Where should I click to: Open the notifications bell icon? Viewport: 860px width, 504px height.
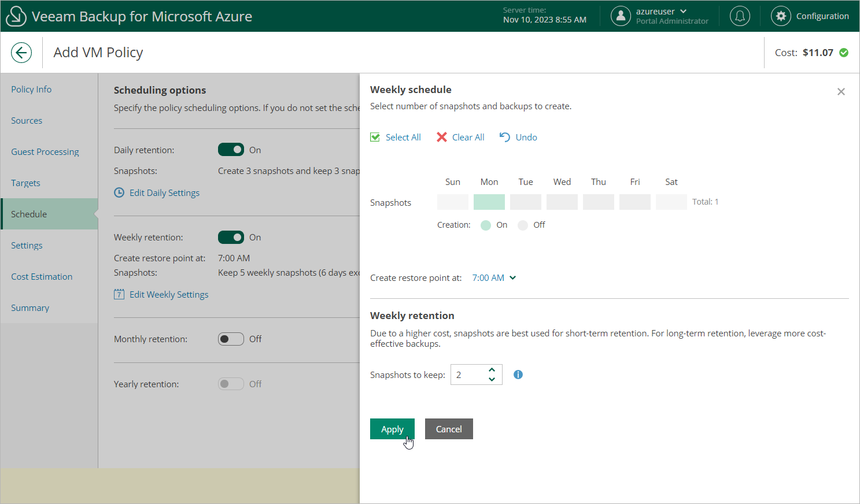pos(740,16)
